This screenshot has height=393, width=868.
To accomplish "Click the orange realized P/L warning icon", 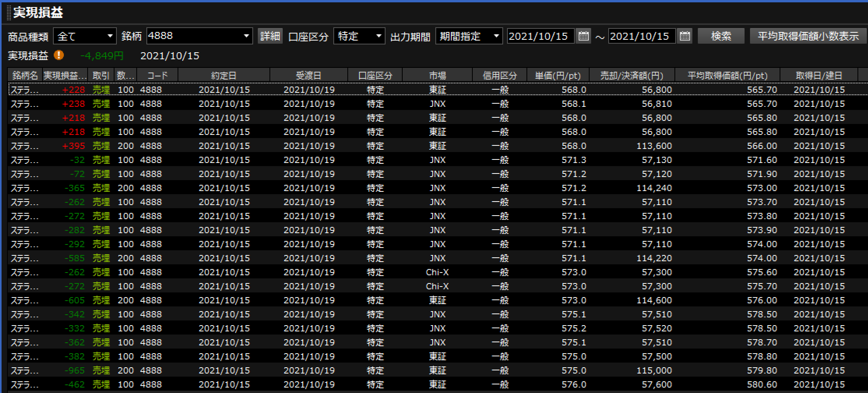I will (59, 55).
